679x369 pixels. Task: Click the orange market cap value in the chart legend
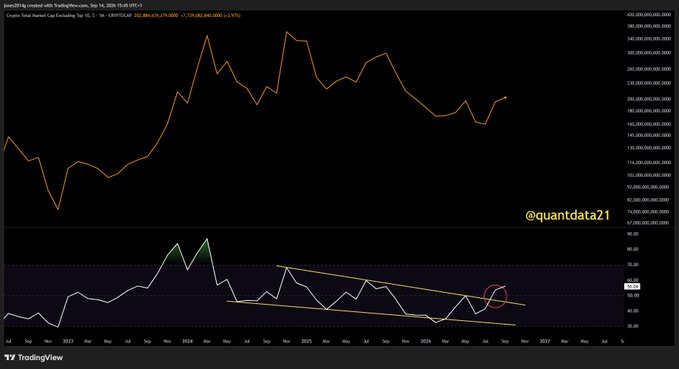pos(156,16)
